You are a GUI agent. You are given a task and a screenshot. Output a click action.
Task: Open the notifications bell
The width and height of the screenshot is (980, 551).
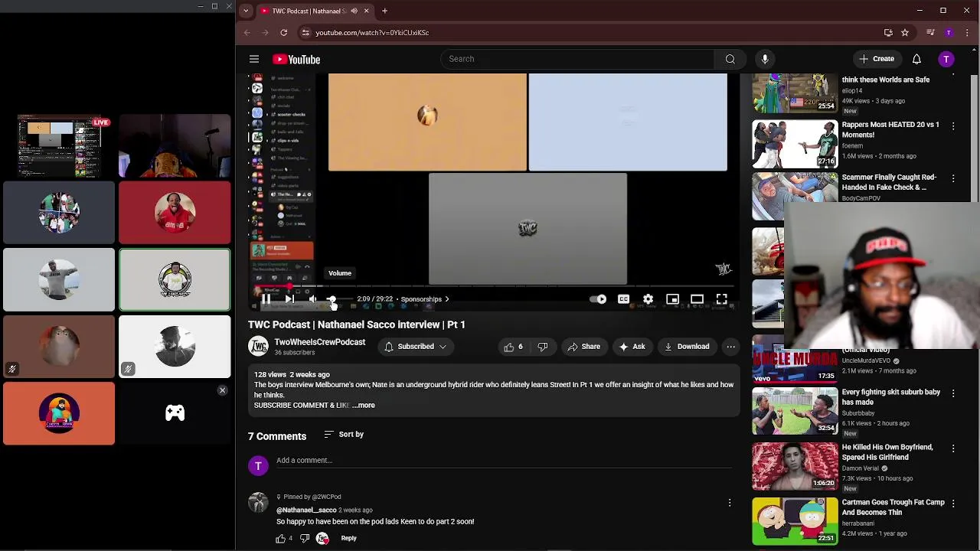(x=916, y=59)
